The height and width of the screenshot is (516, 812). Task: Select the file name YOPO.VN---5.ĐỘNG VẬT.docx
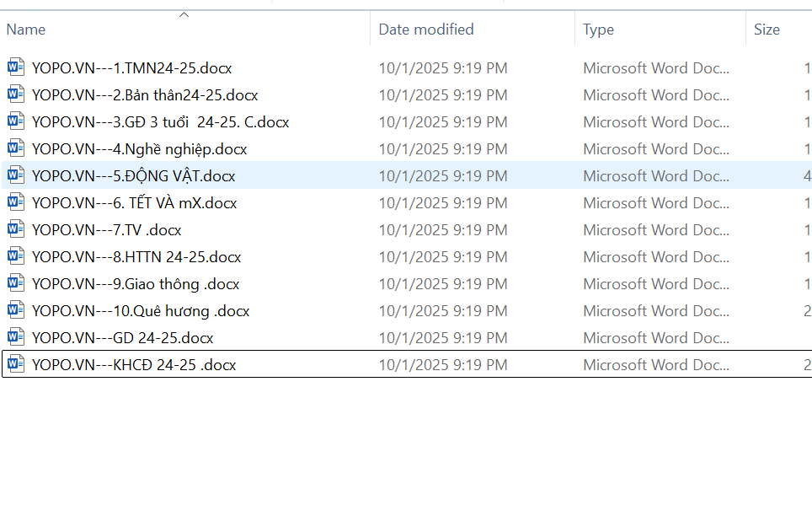(x=133, y=176)
